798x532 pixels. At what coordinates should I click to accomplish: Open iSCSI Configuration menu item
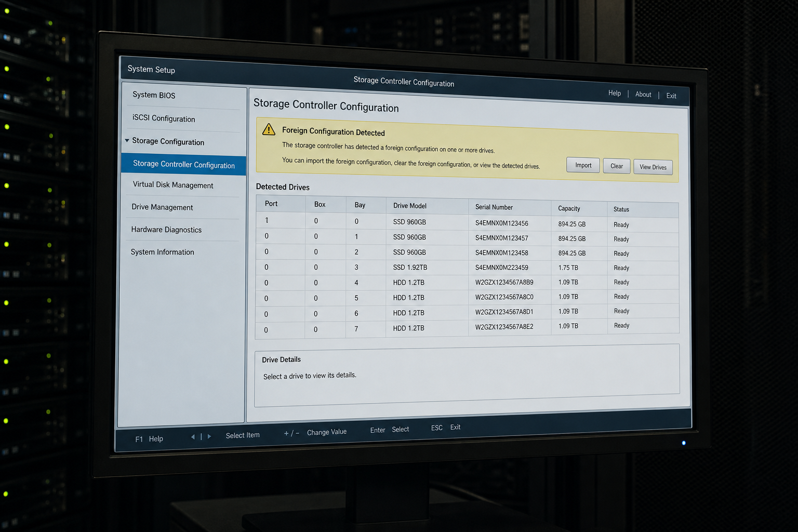coord(164,118)
